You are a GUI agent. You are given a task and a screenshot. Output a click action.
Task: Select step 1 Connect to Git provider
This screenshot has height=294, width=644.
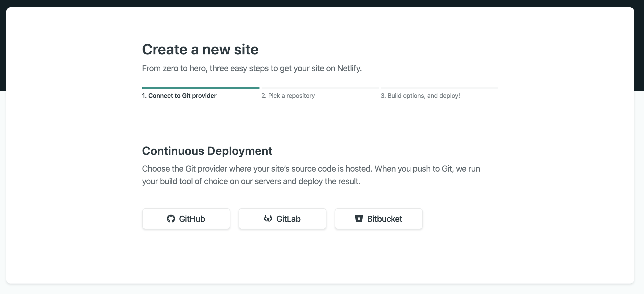pos(179,96)
